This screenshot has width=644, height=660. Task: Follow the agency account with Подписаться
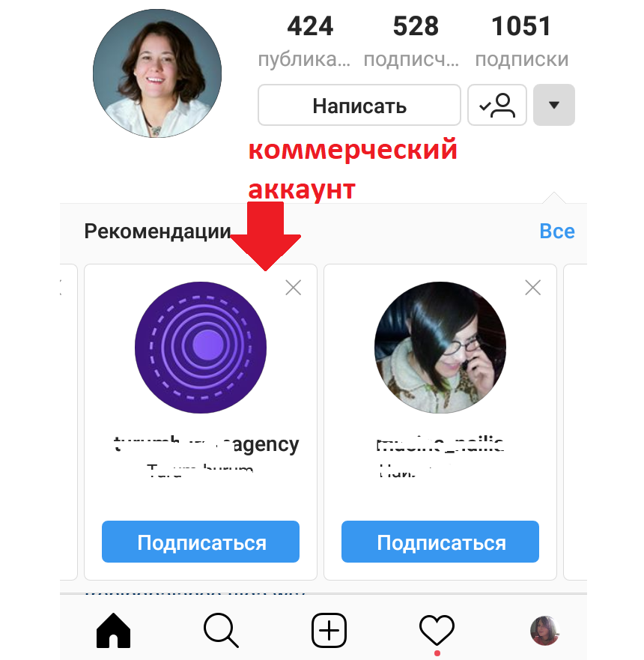pyautogui.click(x=201, y=542)
